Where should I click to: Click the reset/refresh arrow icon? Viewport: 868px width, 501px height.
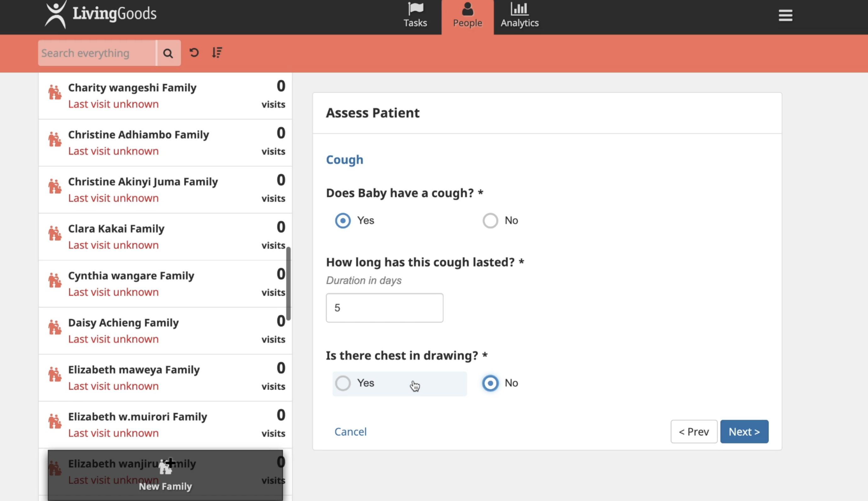(x=194, y=52)
